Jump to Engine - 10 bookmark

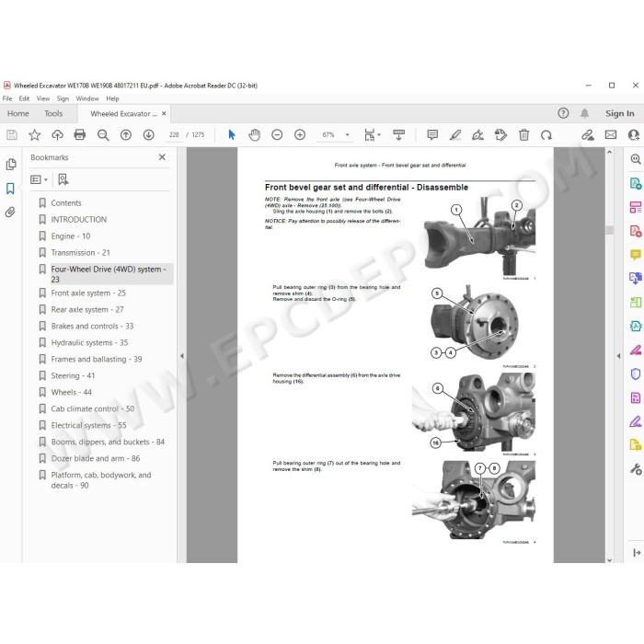click(x=70, y=236)
